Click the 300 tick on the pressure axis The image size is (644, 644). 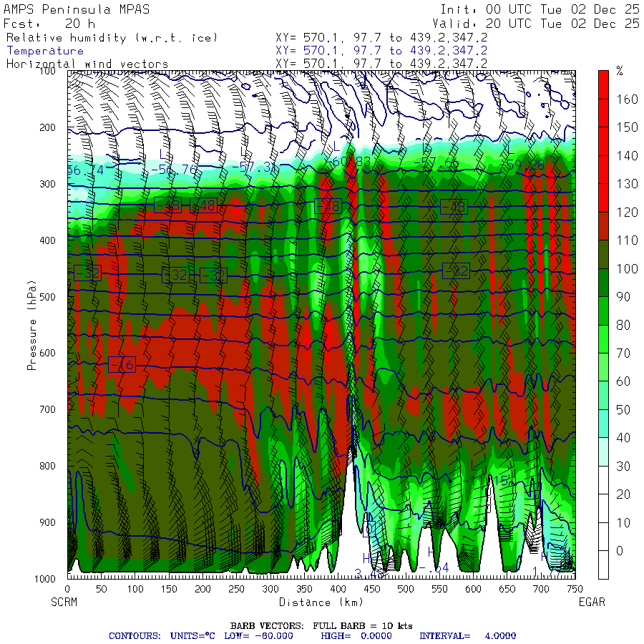tap(47, 184)
